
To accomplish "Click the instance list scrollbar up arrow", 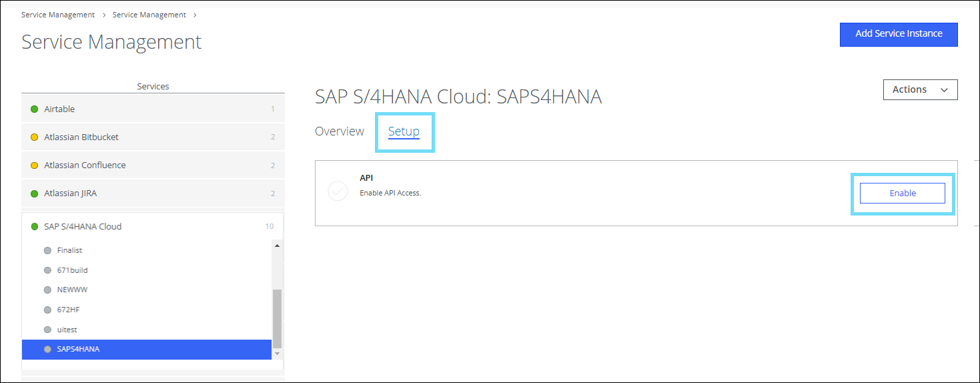I will [x=278, y=245].
